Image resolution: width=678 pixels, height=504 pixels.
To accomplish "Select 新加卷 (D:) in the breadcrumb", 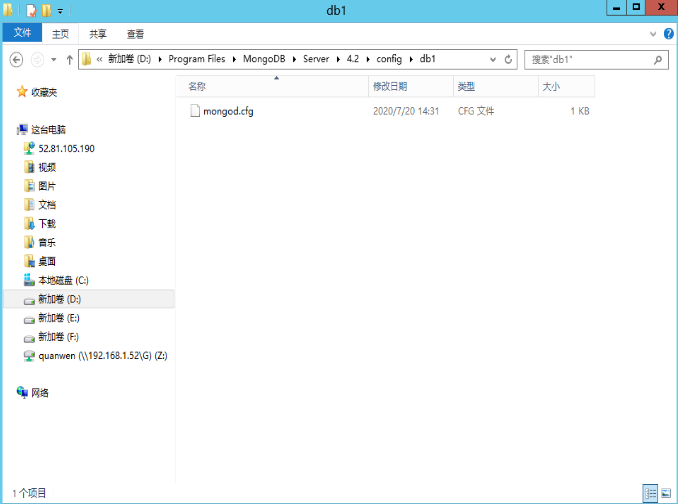I will pyautogui.click(x=129, y=59).
